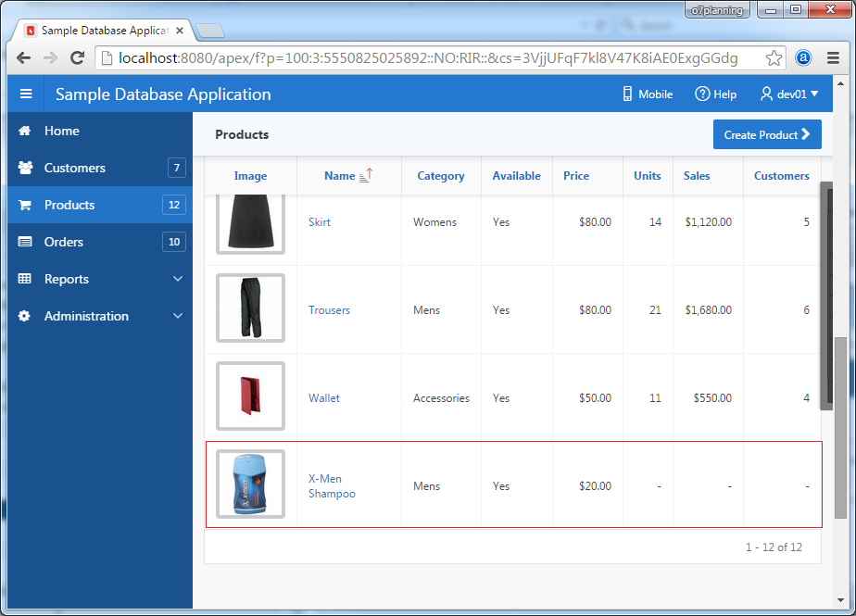
Task: Click the sort ascending icon next to Name
Action: click(x=366, y=175)
